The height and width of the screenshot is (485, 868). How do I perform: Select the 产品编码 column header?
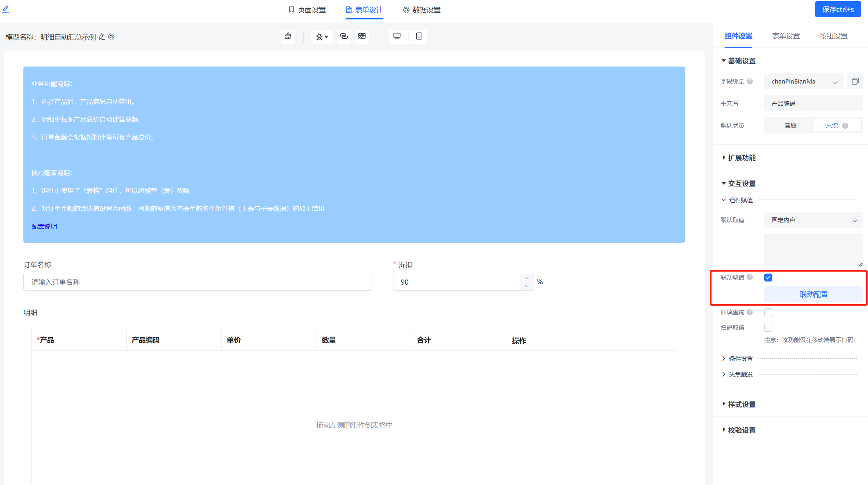point(174,340)
